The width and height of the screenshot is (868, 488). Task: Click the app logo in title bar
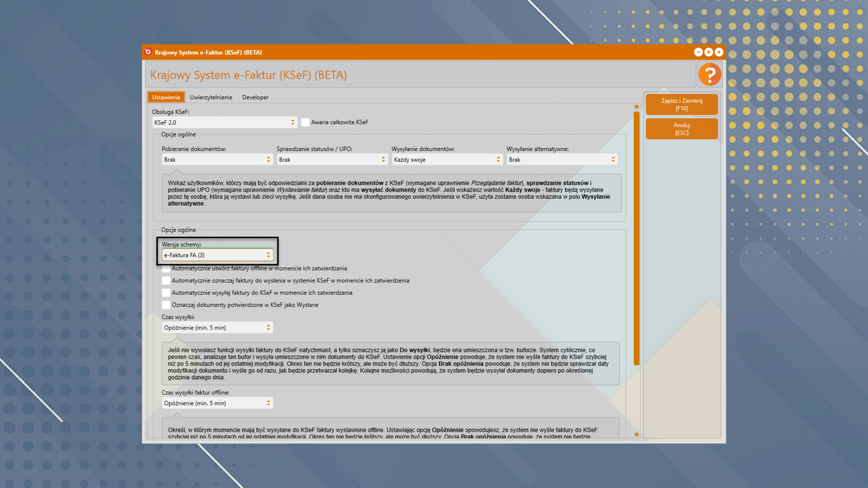(148, 52)
